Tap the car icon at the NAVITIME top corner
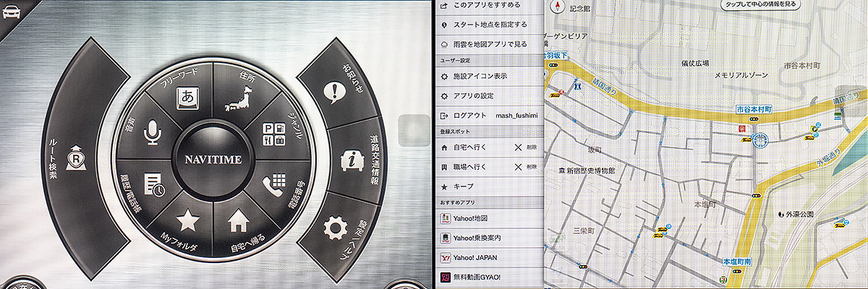 pos(10,12)
